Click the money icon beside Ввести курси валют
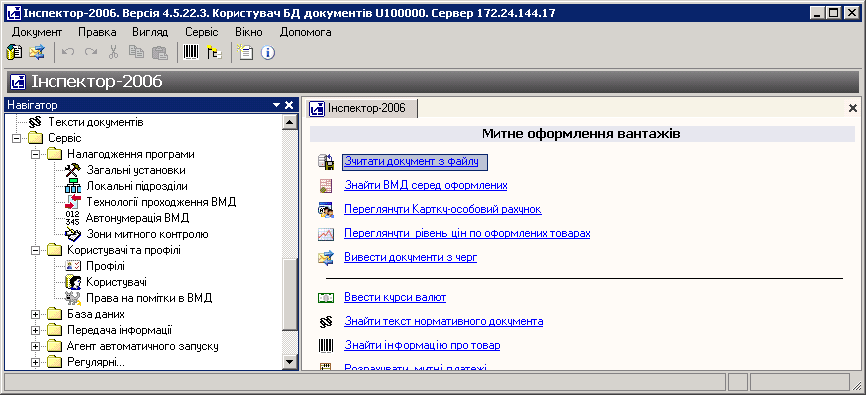This screenshot has height=395, width=866. pyautogui.click(x=326, y=298)
